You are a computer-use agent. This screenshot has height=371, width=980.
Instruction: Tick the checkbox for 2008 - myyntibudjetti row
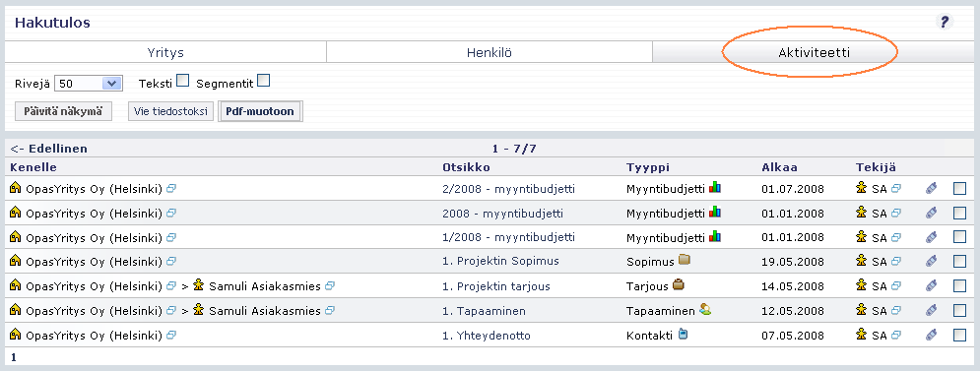[x=959, y=214]
